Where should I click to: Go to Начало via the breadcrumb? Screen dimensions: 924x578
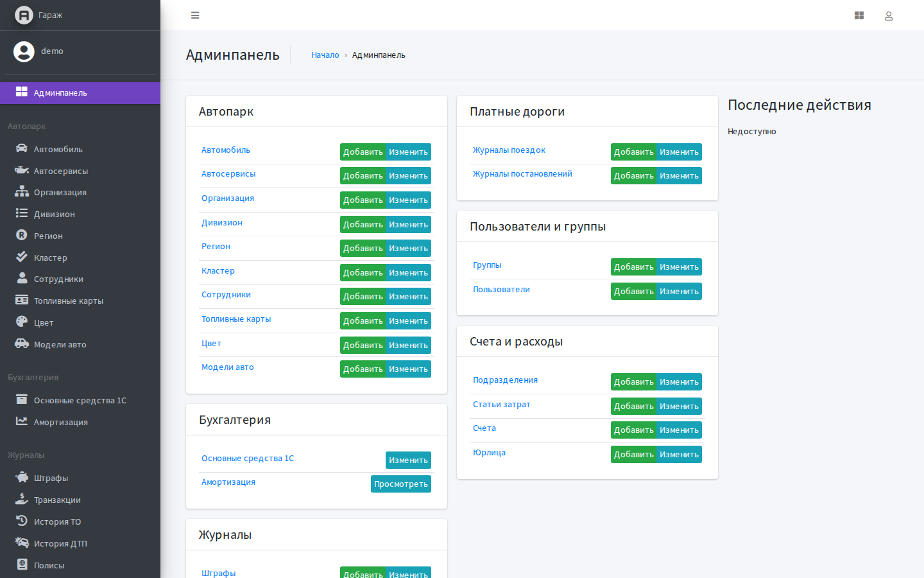pos(325,55)
